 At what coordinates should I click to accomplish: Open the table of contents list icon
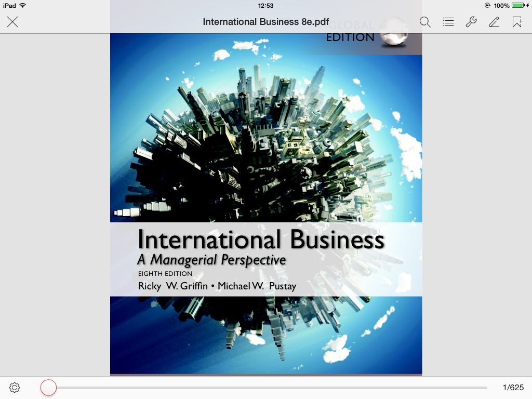(448, 22)
